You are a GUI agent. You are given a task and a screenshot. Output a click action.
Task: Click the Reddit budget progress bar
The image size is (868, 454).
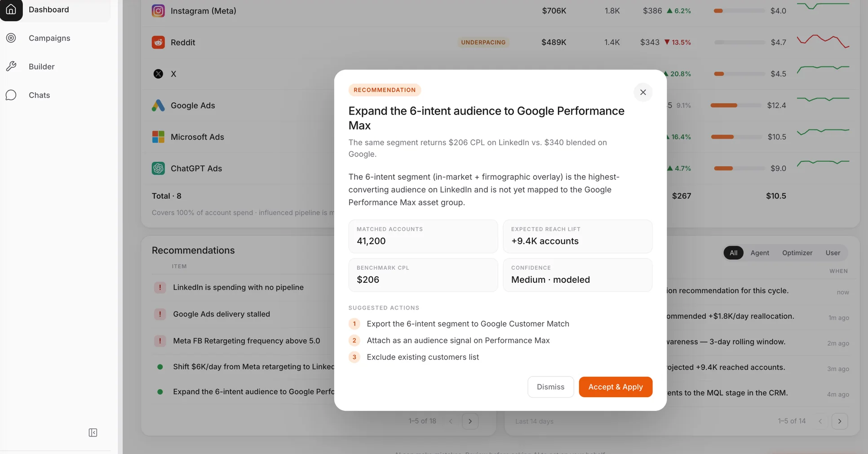pyautogui.click(x=740, y=42)
